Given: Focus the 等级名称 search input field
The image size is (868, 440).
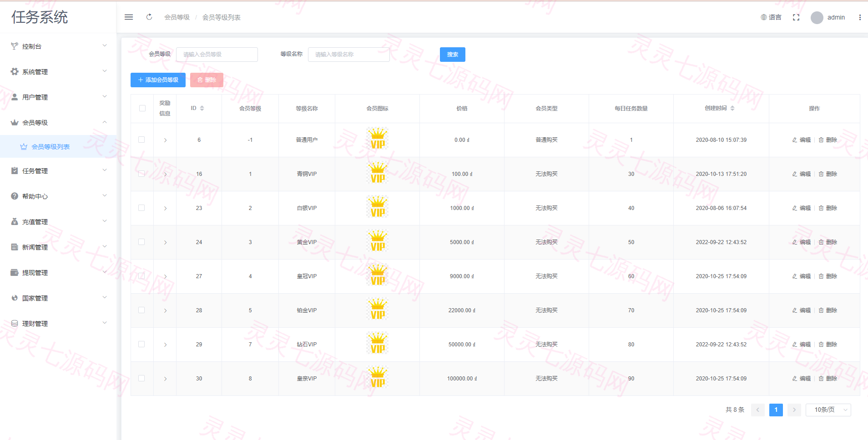Looking at the screenshot, I should [x=349, y=55].
